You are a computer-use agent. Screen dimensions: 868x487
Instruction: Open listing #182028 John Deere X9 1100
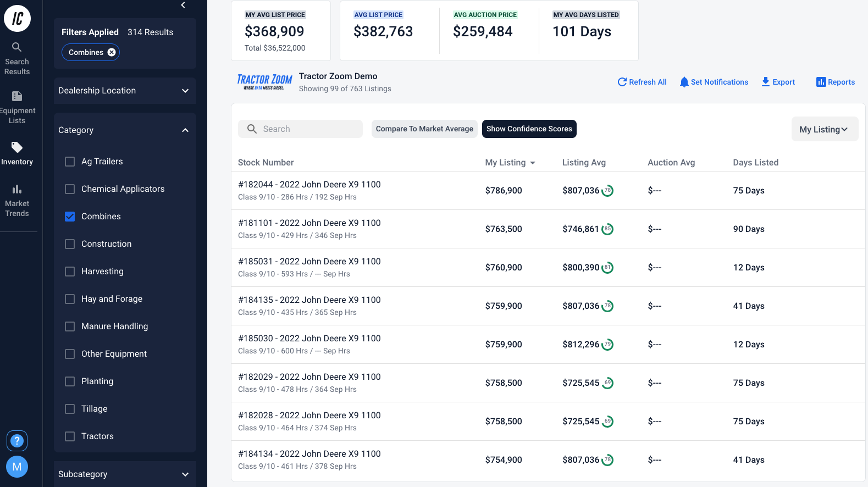pos(309,416)
